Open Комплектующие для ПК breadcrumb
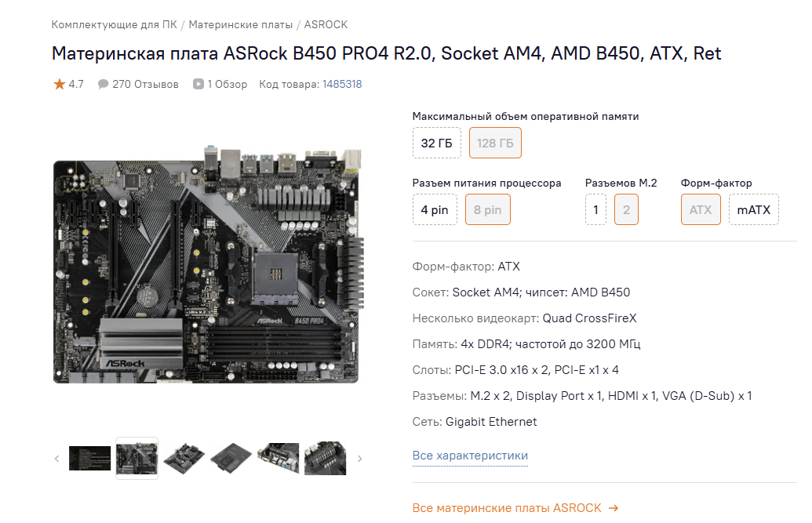Image resolution: width=812 pixels, height=523 pixels. click(x=114, y=25)
